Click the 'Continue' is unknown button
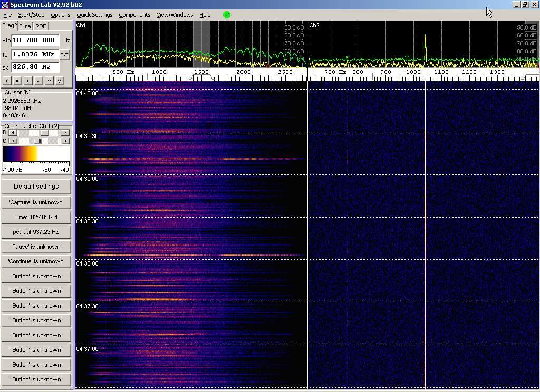Viewport: 540px width, 392px height. coord(36,261)
